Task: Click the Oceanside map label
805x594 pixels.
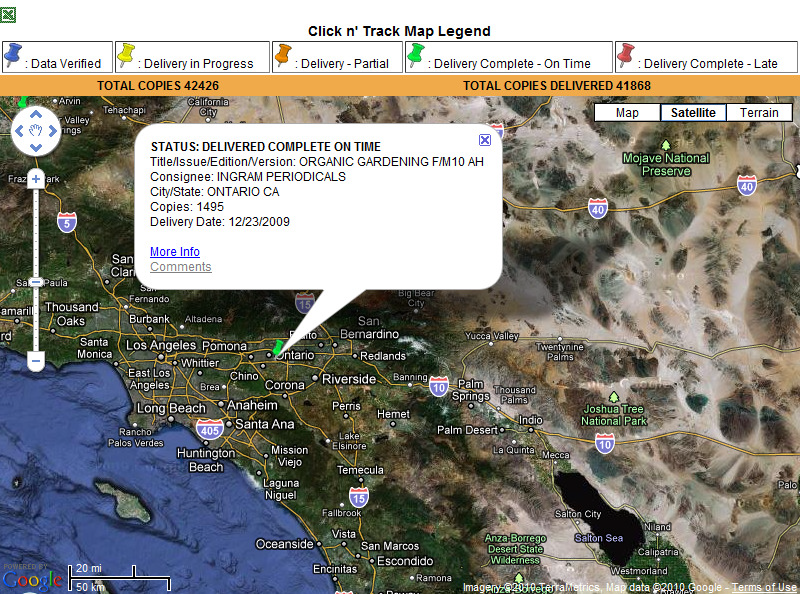Action: tap(284, 544)
